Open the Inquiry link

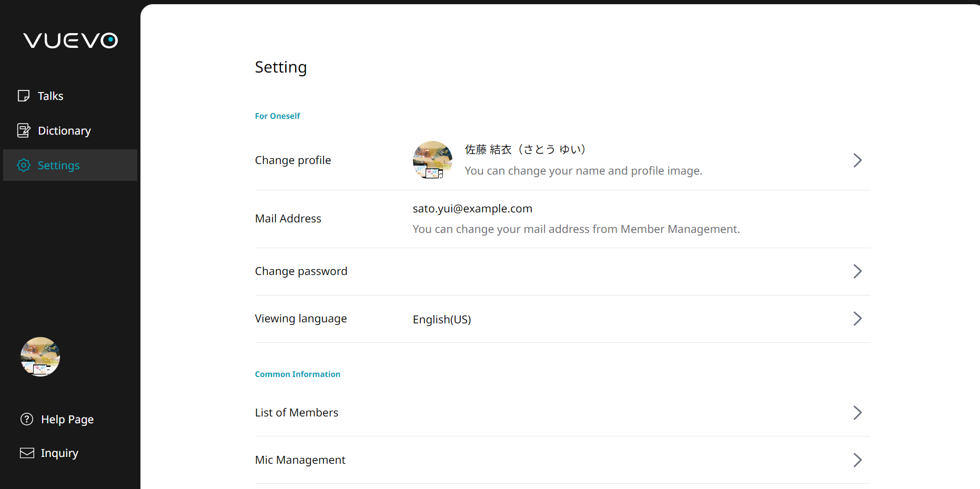[x=59, y=453]
